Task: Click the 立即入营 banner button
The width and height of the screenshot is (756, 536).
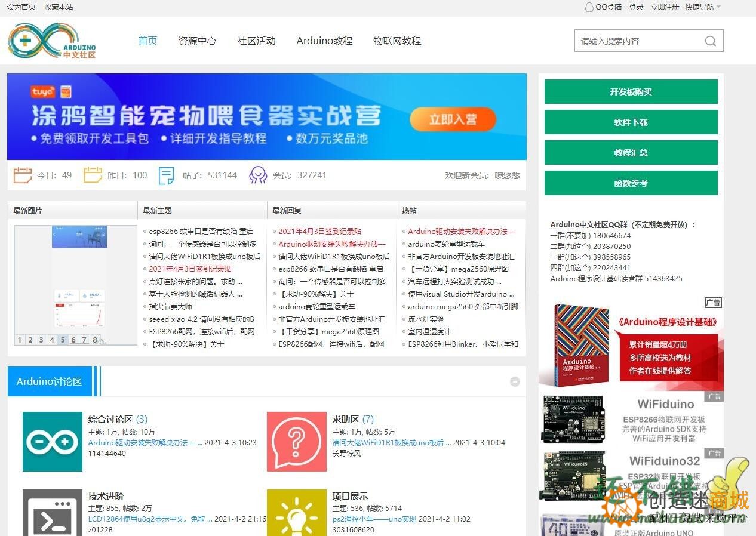Action: click(x=453, y=119)
